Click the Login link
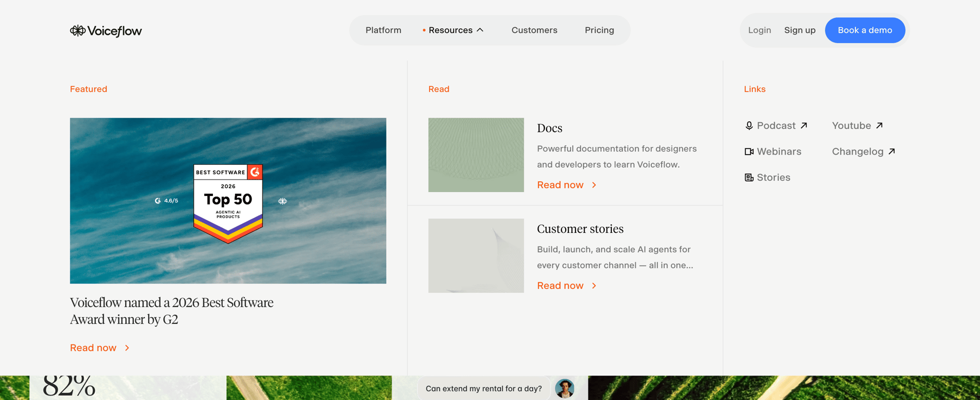This screenshot has width=980, height=400. click(x=759, y=30)
